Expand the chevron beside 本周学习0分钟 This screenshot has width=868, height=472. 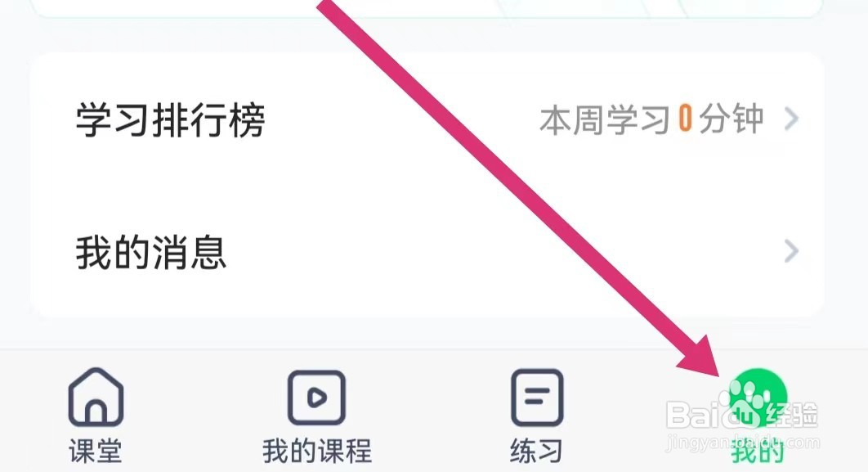792,119
